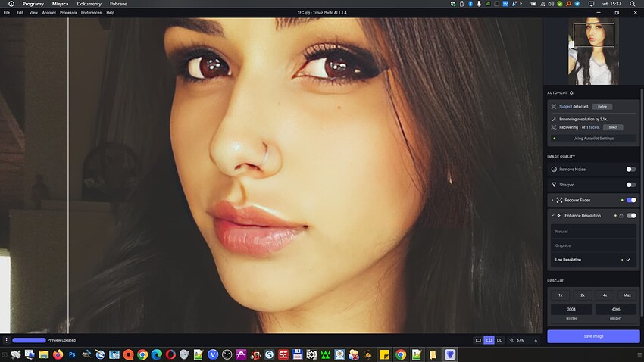Open the Processor menu
The image size is (644, 362).
point(68,13)
